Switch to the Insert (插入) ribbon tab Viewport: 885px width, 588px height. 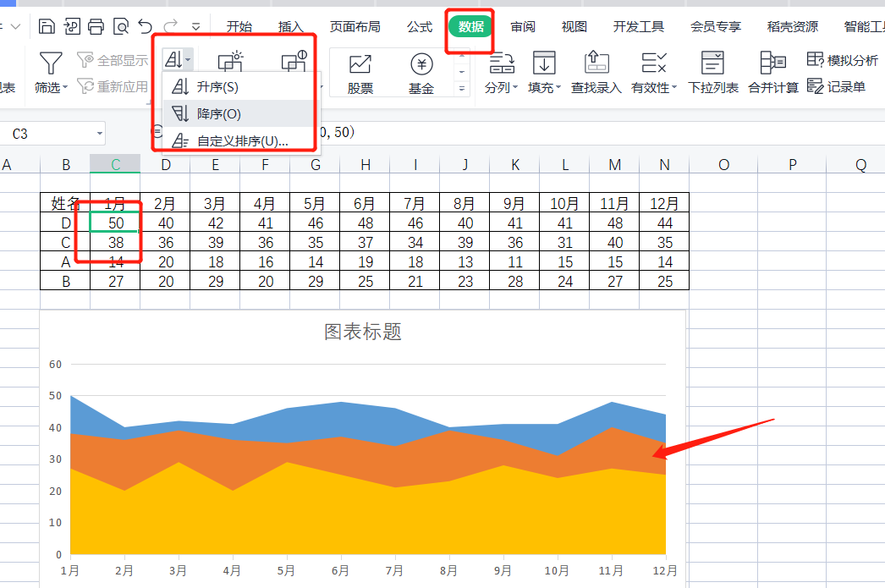[290, 27]
